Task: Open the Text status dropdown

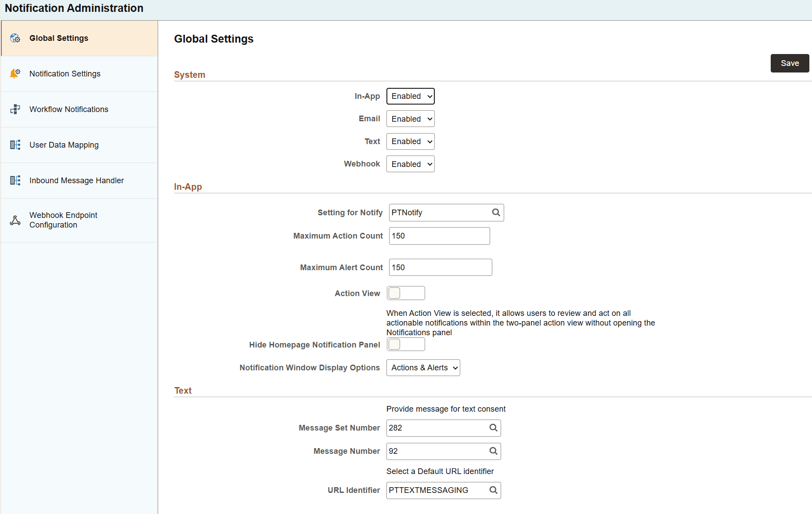Action: coord(411,141)
